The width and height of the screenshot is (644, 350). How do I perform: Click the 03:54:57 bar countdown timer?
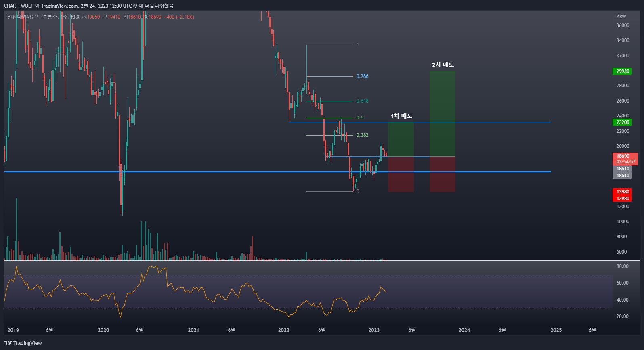[625, 162]
